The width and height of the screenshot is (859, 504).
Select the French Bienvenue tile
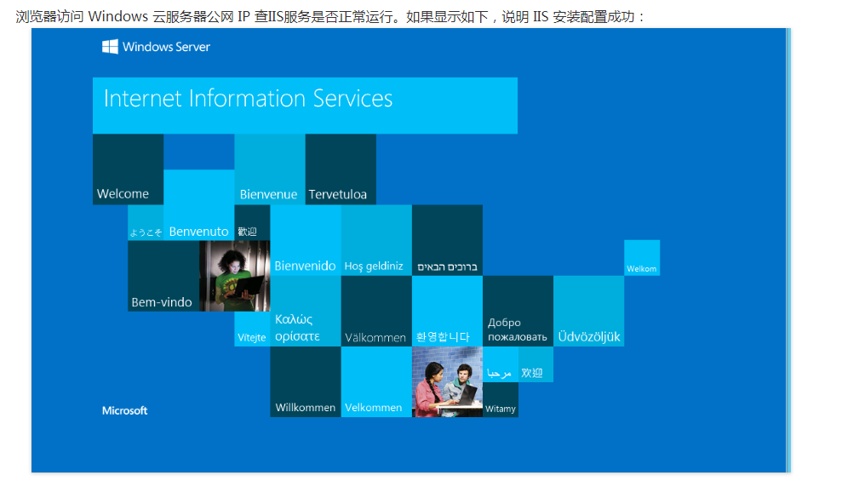click(270, 169)
